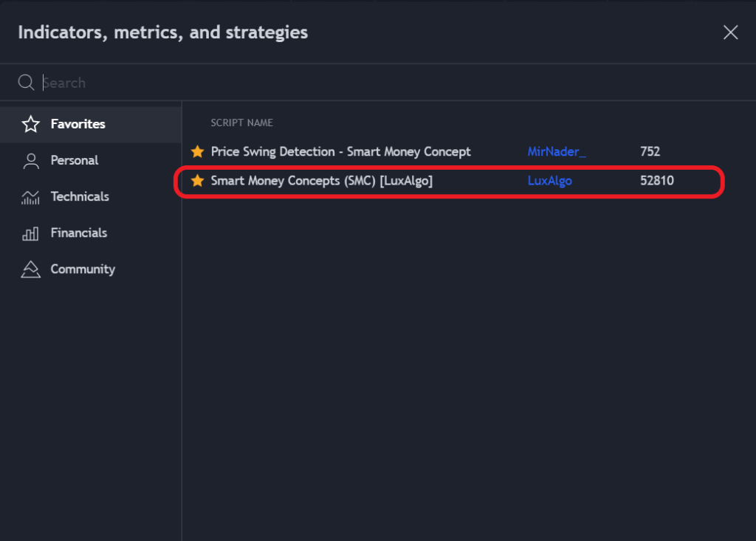Click the Personal user icon
This screenshot has width=756, height=541.
tap(31, 161)
